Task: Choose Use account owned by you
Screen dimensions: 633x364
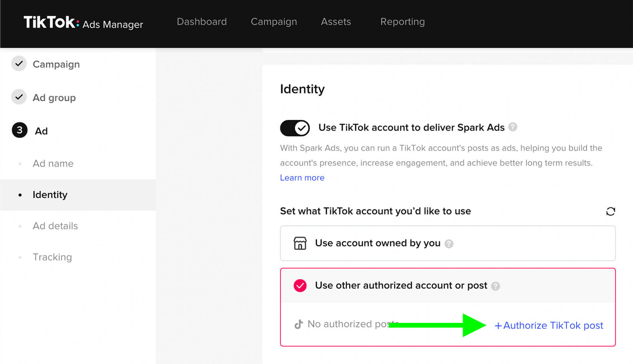Action: pyautogui.click(x=448, y=243)
